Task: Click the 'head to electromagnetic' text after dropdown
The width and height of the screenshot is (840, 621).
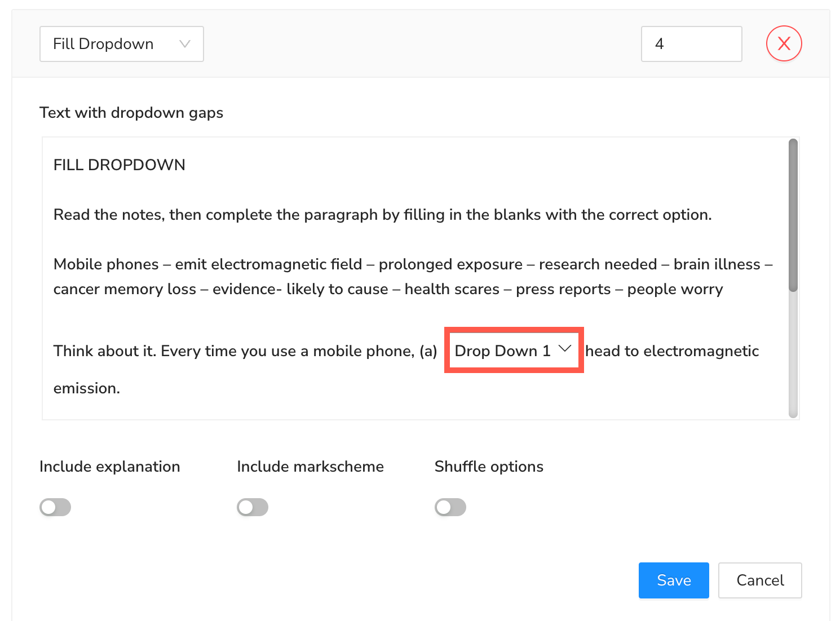Action: [672, 351]
